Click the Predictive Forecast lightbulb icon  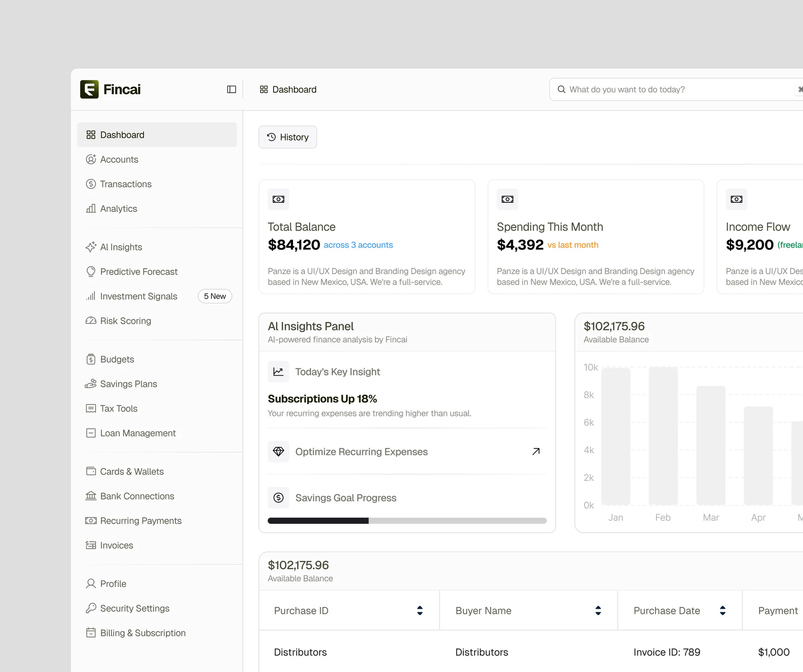(x=91, y=272)
